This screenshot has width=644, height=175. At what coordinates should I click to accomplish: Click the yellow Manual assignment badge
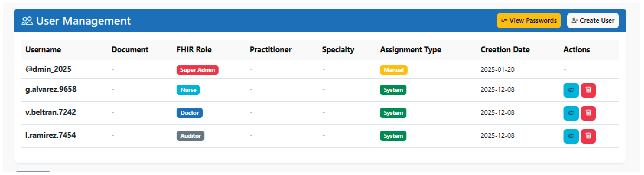393,70
